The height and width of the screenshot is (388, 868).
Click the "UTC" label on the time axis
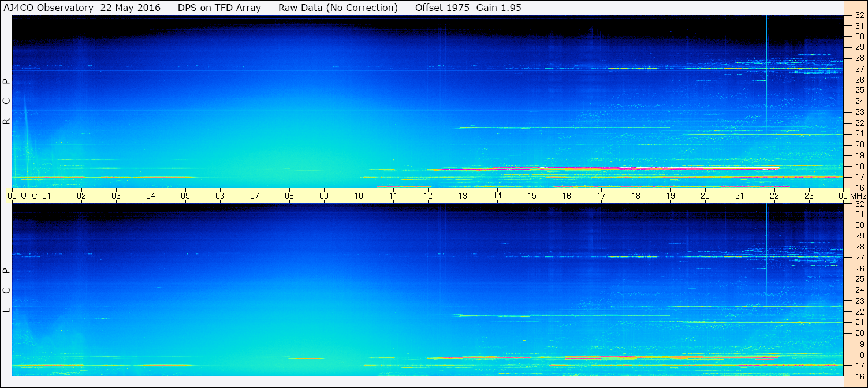tap(29, 196)
